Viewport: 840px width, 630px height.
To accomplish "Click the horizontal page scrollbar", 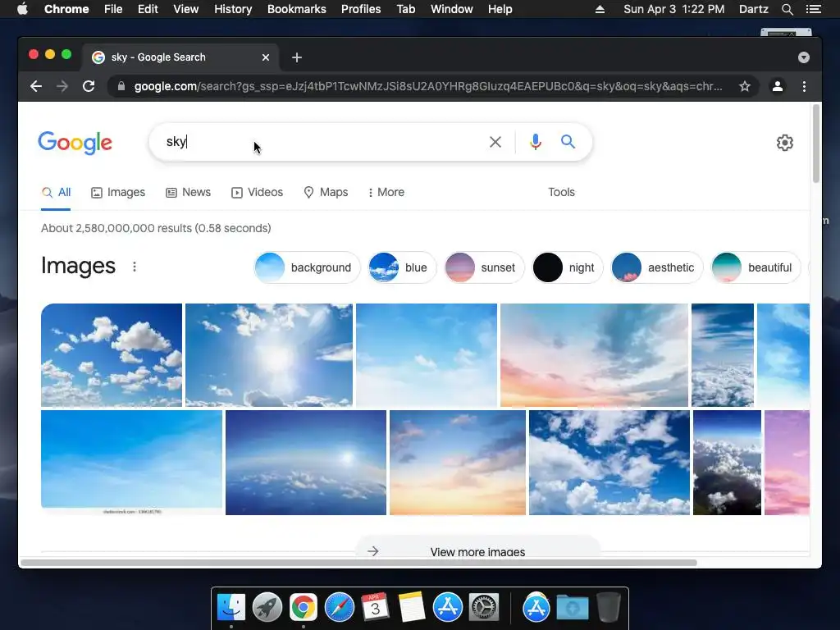I will tap(358, 563).
